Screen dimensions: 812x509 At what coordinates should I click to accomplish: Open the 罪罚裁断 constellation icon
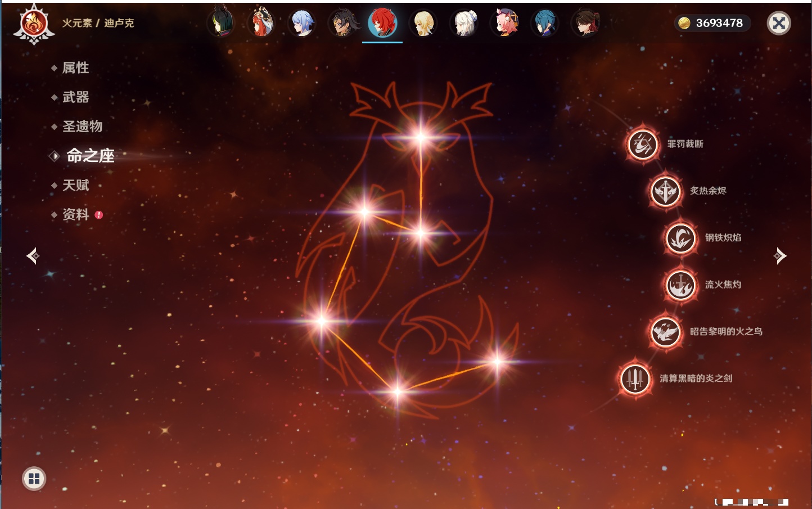pyautogui.click(x=643, y=144)
